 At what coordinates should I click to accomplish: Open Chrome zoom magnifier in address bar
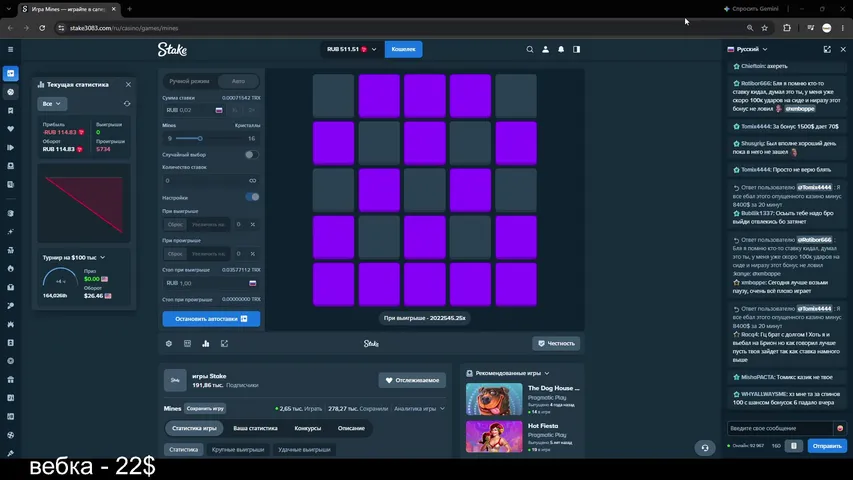[750, 28]
